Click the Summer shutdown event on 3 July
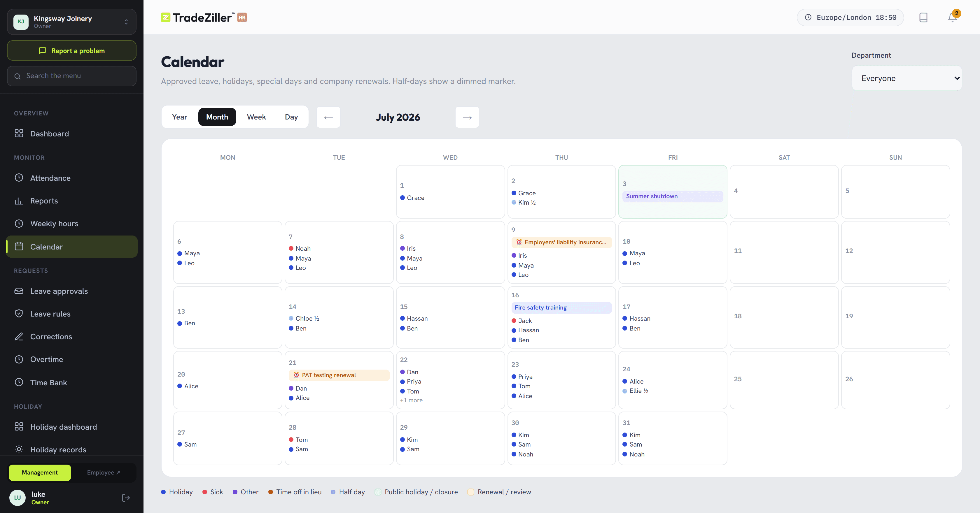This screenshot has height=513, width=980. pos(673,196)
